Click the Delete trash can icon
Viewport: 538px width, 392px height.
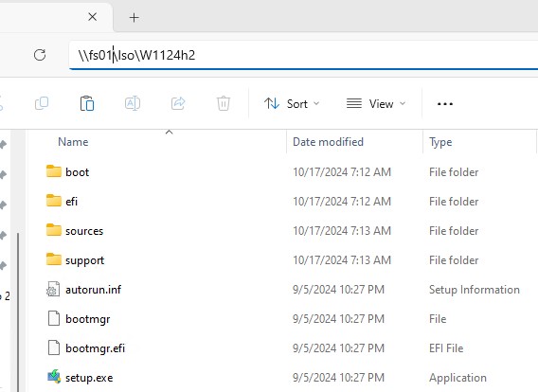point(224,103)
